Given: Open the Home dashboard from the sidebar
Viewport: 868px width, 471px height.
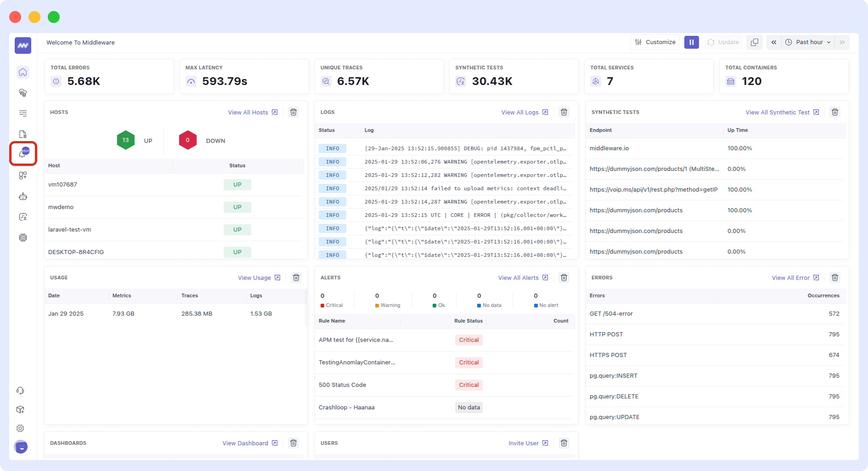Looking at the screenshot, I should (23, 72).
